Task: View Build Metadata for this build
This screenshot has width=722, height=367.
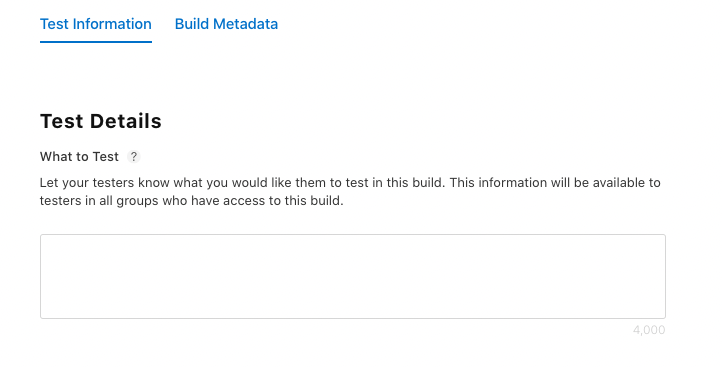Action: [226, 24]
